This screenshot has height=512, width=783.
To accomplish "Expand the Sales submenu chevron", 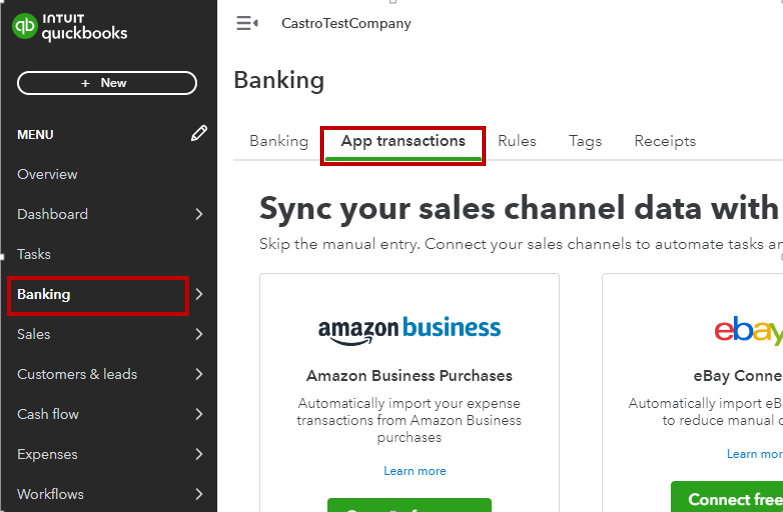I will pyautogui.click(x=199, y=334).
